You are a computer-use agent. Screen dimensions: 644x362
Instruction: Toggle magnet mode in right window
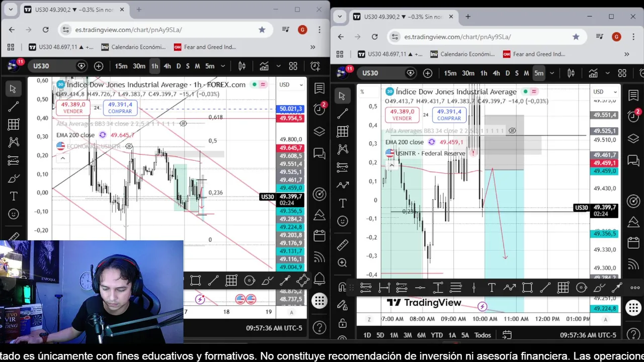(x=343, y=288)
